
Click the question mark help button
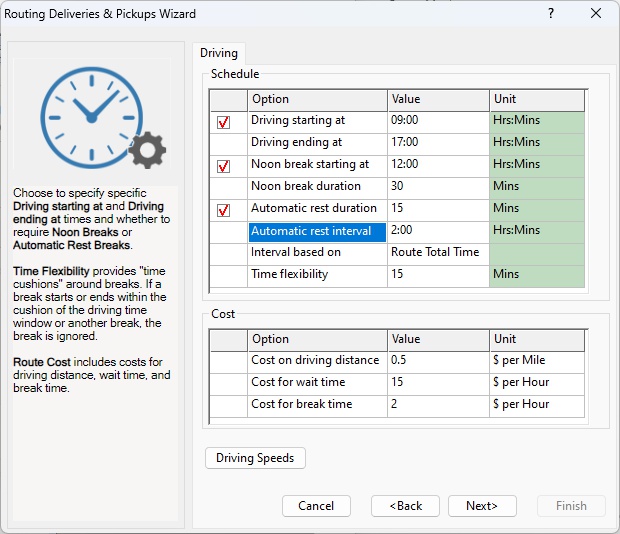[550, 14]
